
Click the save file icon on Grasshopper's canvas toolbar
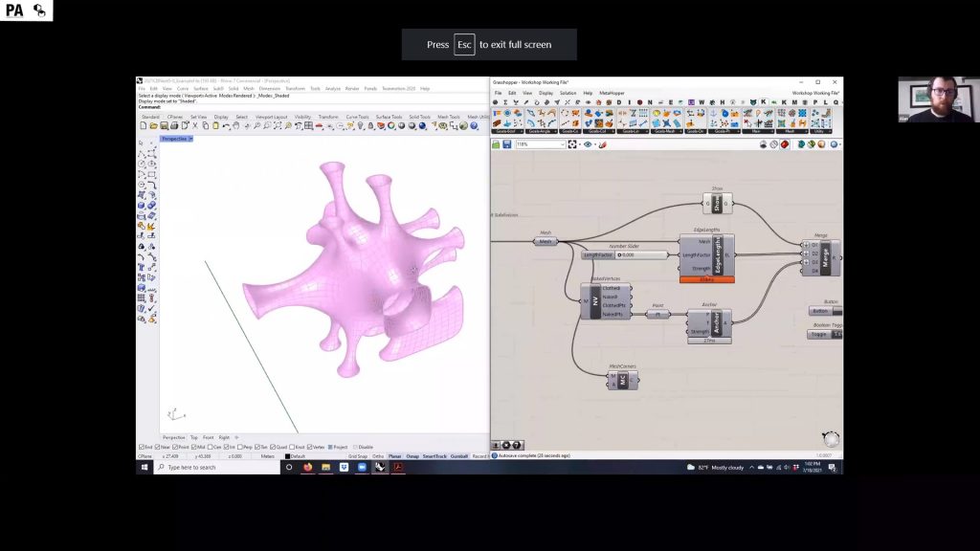tap(506, 144)
